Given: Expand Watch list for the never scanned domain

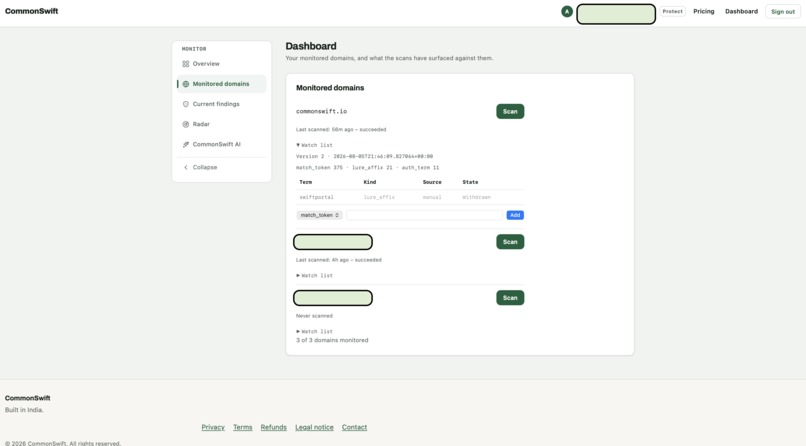Looking at the screenshot, I should point(314,331).
